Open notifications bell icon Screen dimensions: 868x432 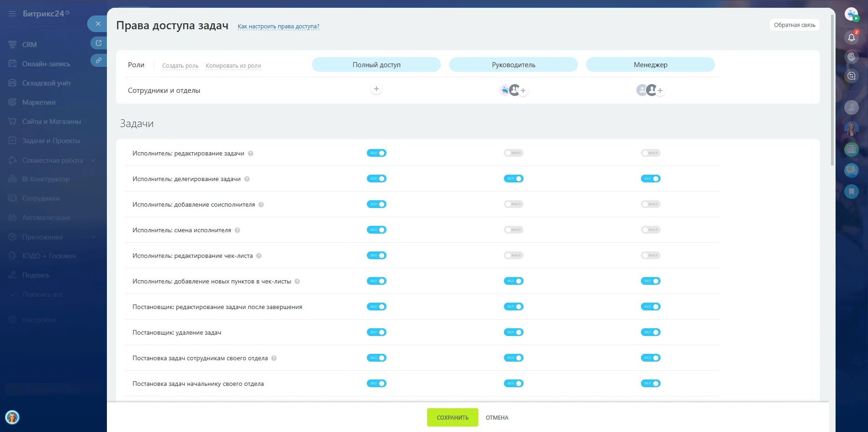point(851,37)
